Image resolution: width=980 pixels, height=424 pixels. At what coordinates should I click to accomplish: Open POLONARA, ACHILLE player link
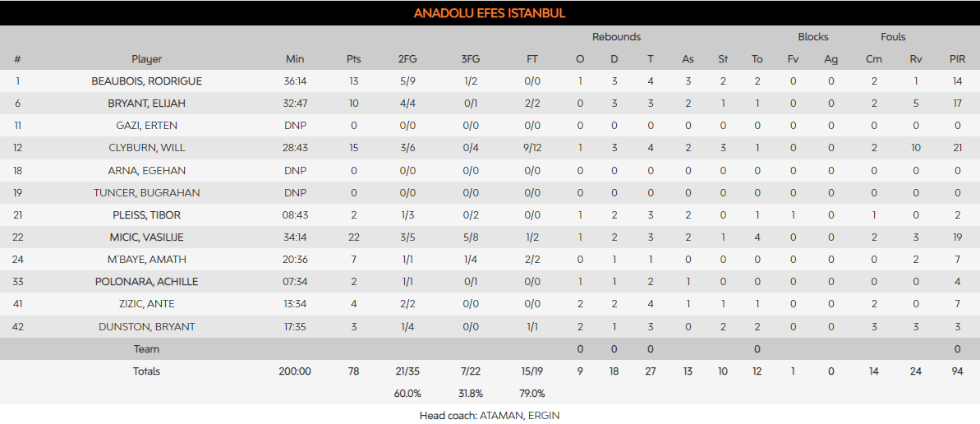pyautogui.click(x=146, y=282)
